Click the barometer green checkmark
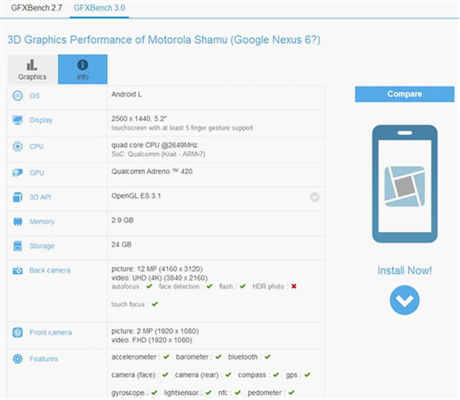 218,357
